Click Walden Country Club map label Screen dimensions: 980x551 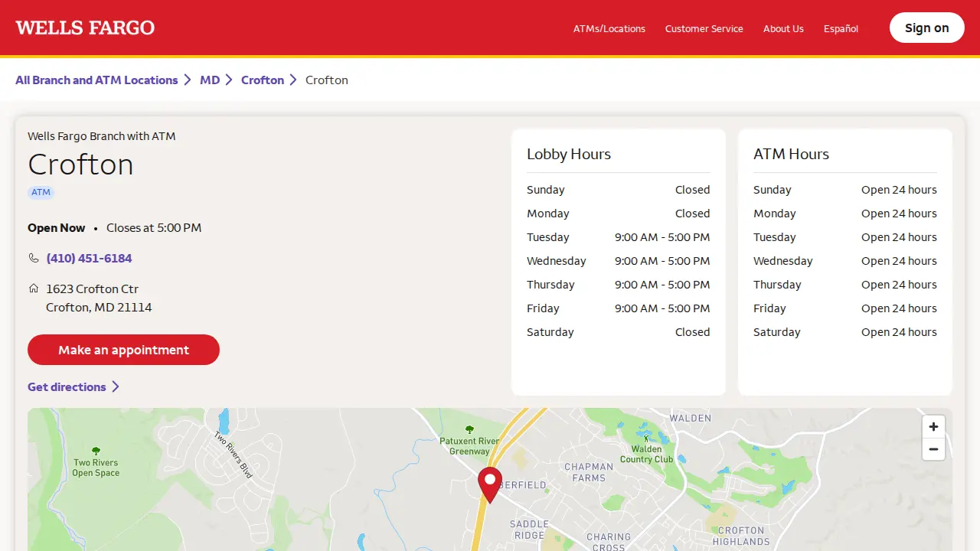[x=647, y=455]
